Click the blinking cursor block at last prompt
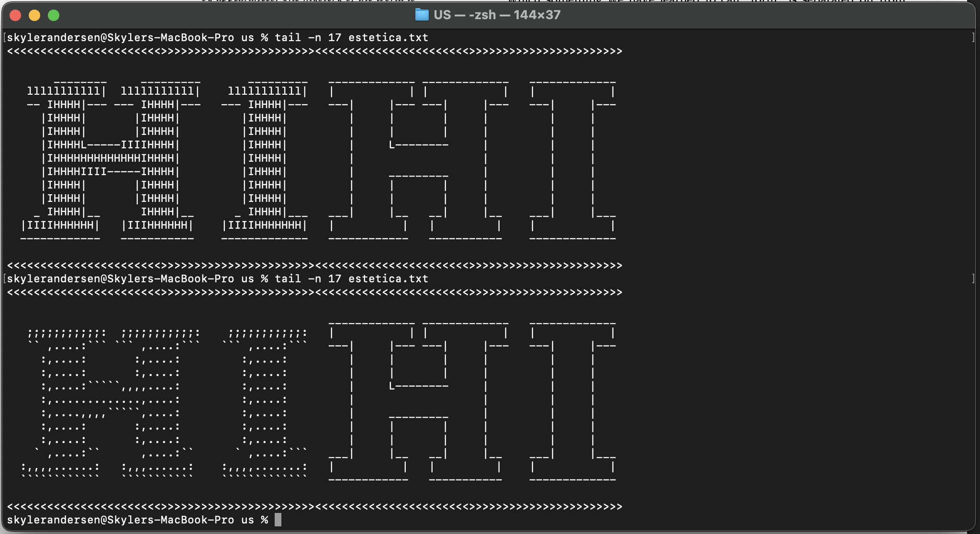The height and width of the screenshot is (534, 980). tap(278, 520)
